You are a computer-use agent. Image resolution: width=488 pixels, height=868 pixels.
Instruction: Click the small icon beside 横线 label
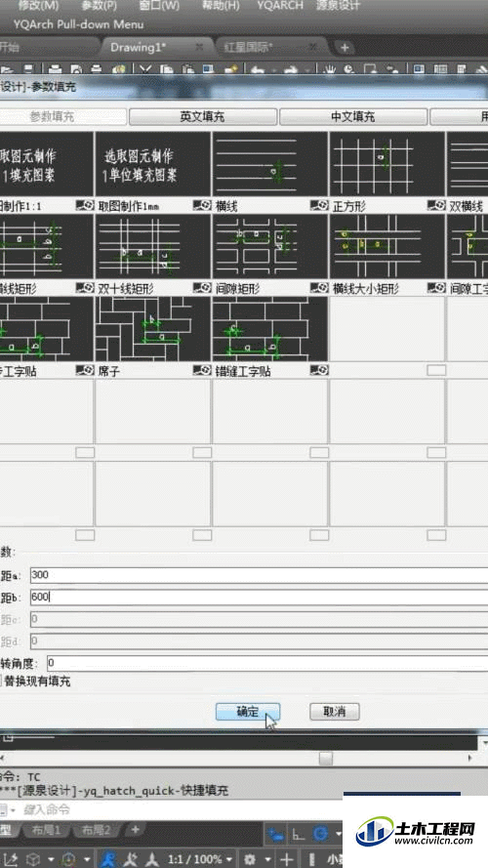pyautogui.click(x=319, y=206)
